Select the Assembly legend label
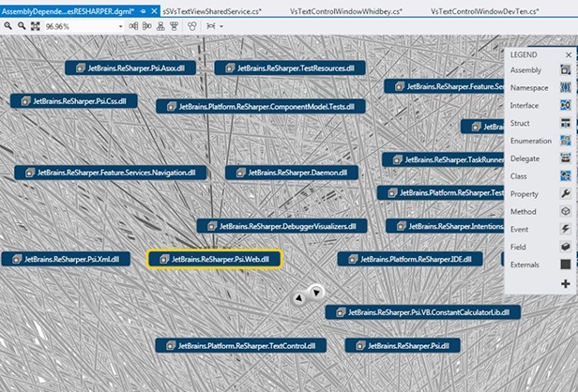578x392 pixels. (525, 70)
